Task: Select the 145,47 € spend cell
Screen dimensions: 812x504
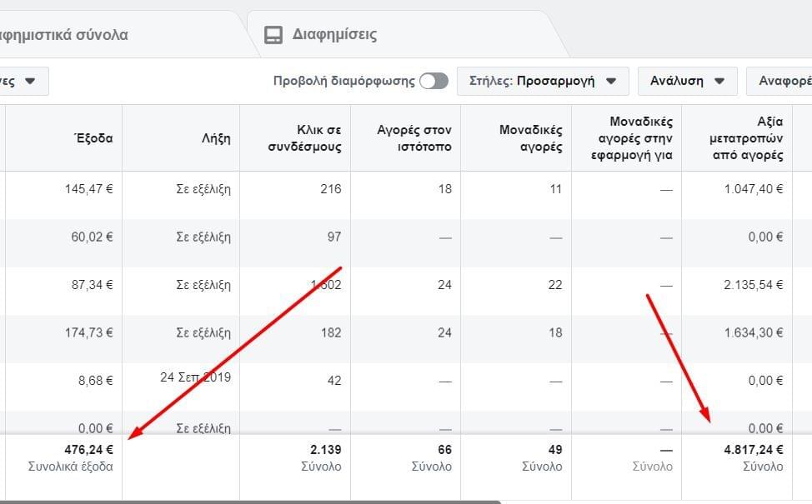Action: (88, 189)
